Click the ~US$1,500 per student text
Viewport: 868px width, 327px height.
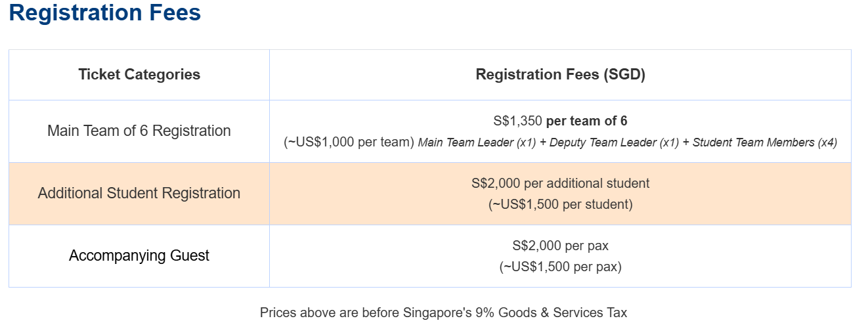[x=560, y=204]
